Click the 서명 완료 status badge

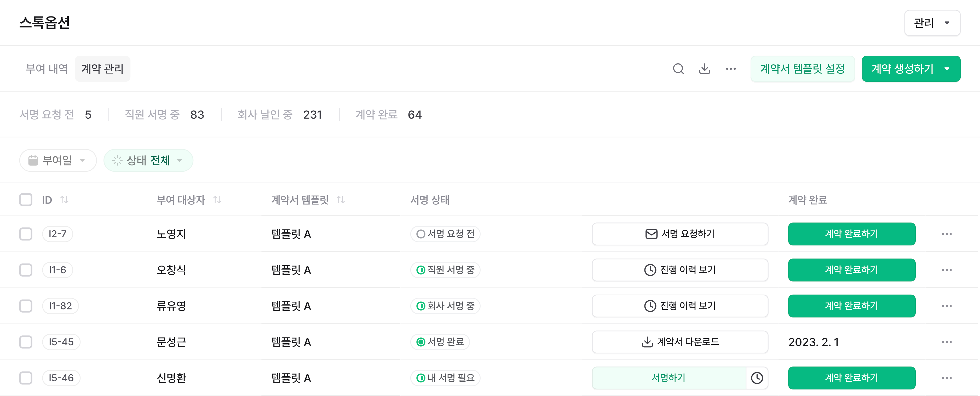440,342
